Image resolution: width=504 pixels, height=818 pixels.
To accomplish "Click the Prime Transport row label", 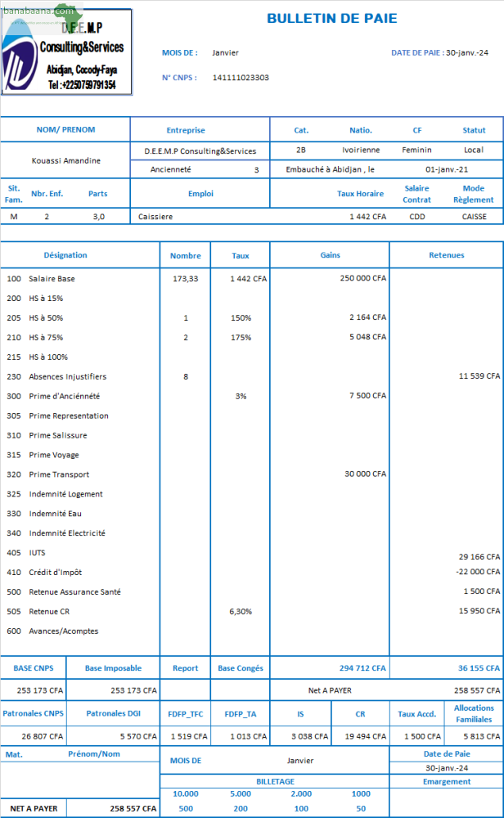I will [59, 474].
